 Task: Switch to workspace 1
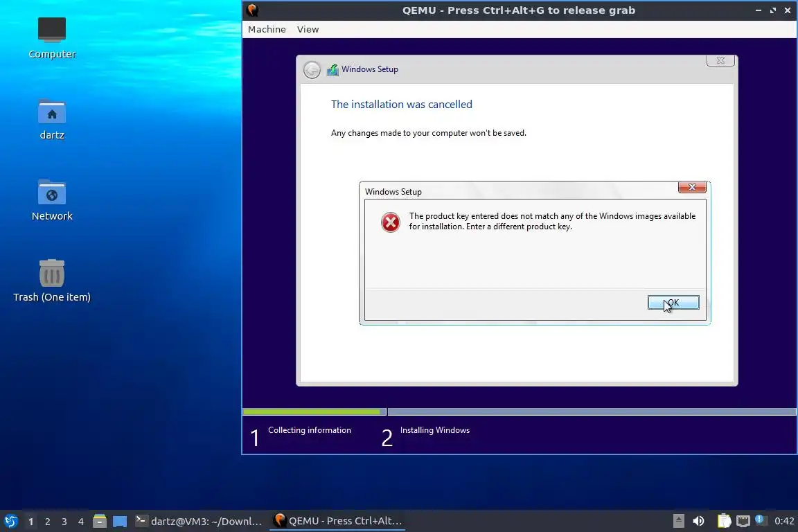[x=31, y=522]
